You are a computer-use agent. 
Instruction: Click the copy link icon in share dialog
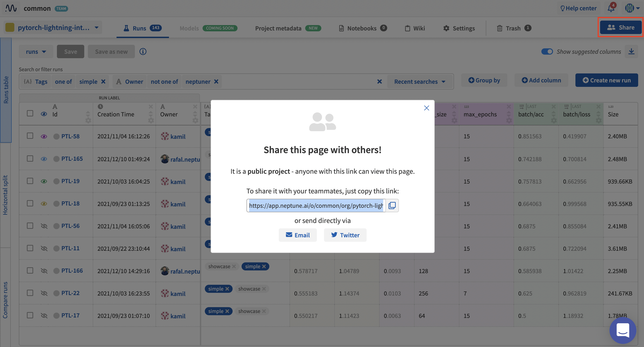[392, 206]
